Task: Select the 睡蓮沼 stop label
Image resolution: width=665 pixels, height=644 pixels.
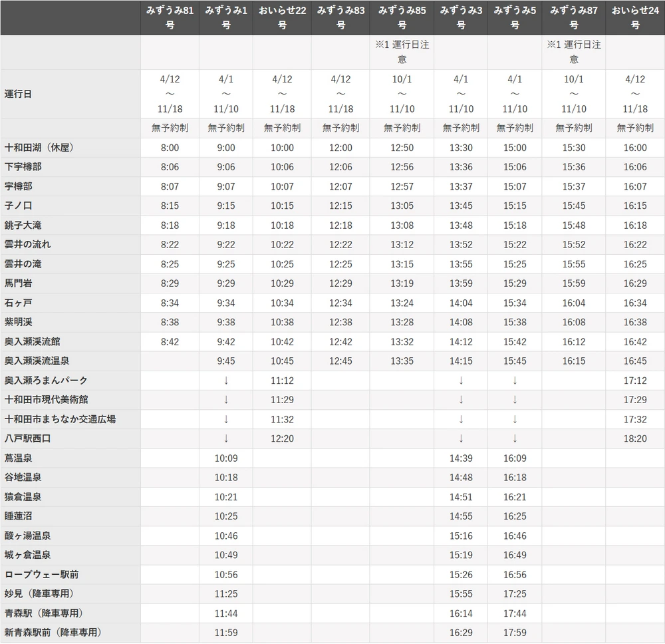Action: (18, 516)
